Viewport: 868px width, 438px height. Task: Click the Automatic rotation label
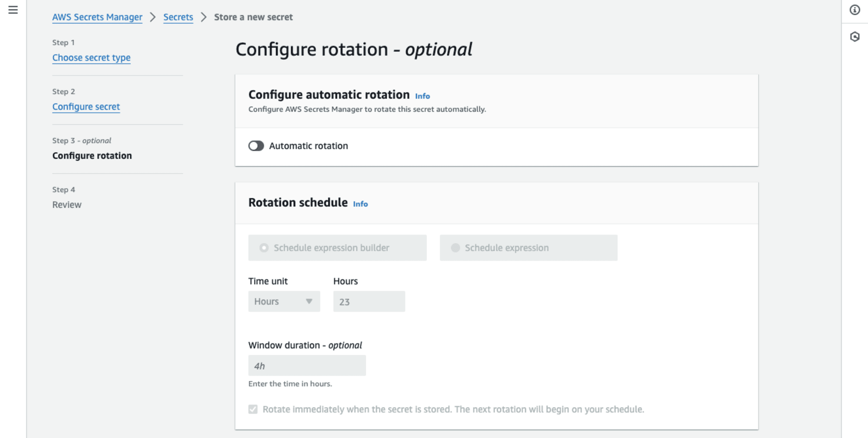[x=309, y=146]
